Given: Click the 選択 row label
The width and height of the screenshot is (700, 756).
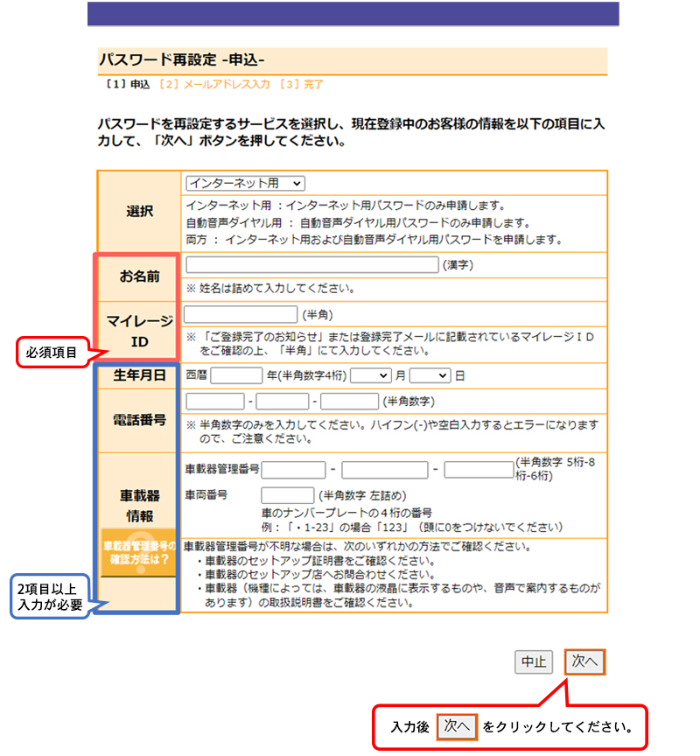Looking at the screenshot, I should pyautogui.click(x=140, y=211).
